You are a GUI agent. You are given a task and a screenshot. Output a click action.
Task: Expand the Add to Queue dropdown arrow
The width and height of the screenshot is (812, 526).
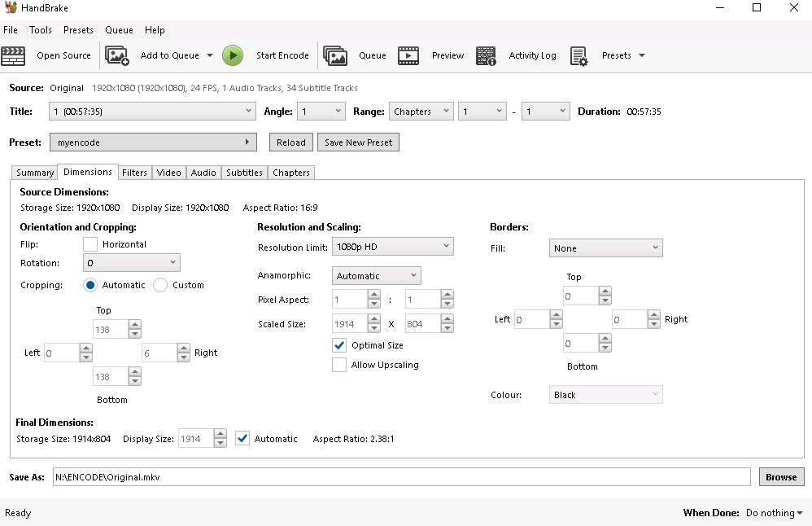click(210, 55)
